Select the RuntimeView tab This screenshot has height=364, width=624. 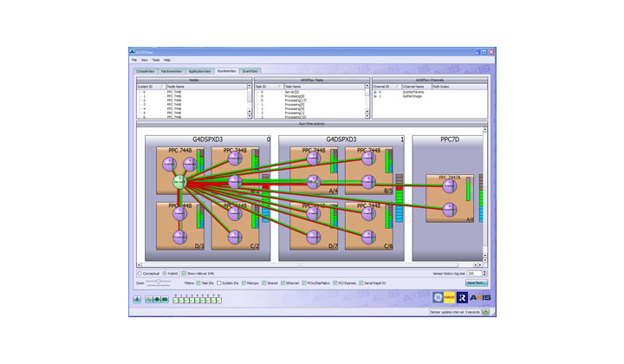click(227, 71)
